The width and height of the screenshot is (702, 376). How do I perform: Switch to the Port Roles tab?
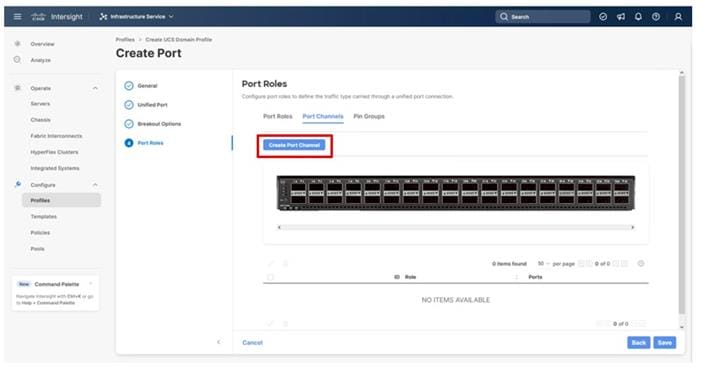coord(278,116)
